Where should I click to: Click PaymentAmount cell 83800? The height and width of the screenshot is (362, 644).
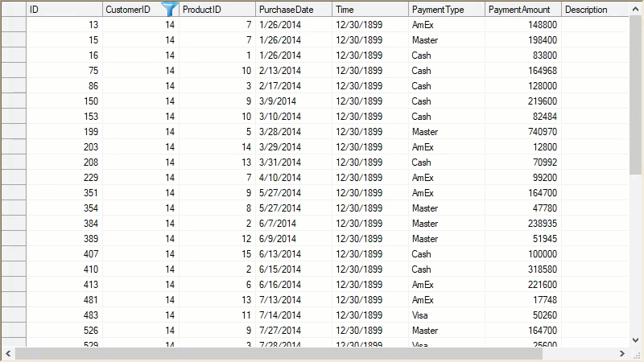pyautogui.click(x=522, y=56)
